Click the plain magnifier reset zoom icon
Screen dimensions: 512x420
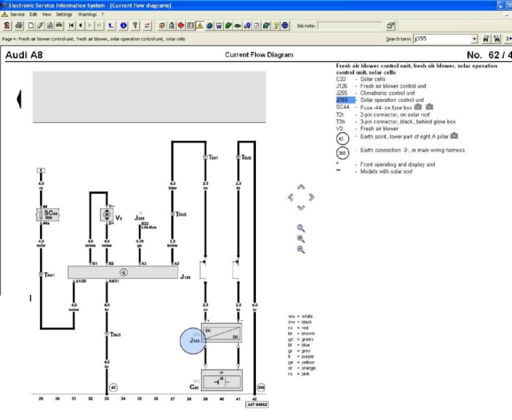tap(300, 228)
